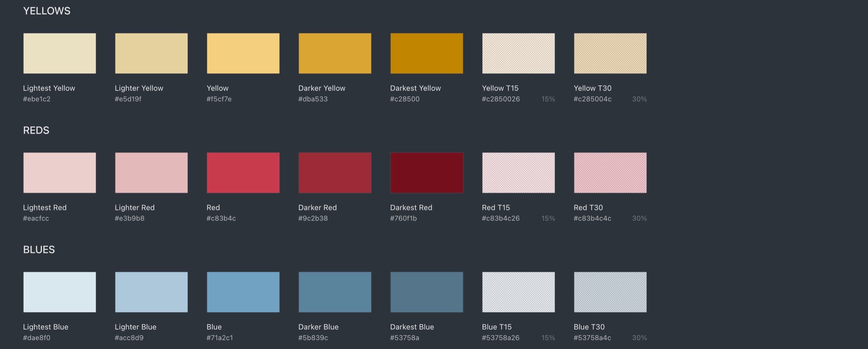This screenshot has width=868, height=349.
Task: Click the hex value #e5d19f
Action: 128,99
